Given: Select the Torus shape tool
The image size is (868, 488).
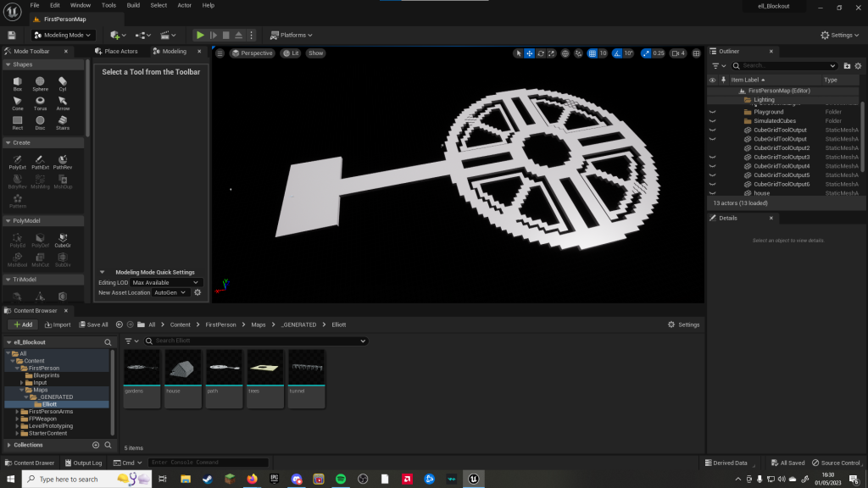Looking at the screenshot, I should click(40, 103).
